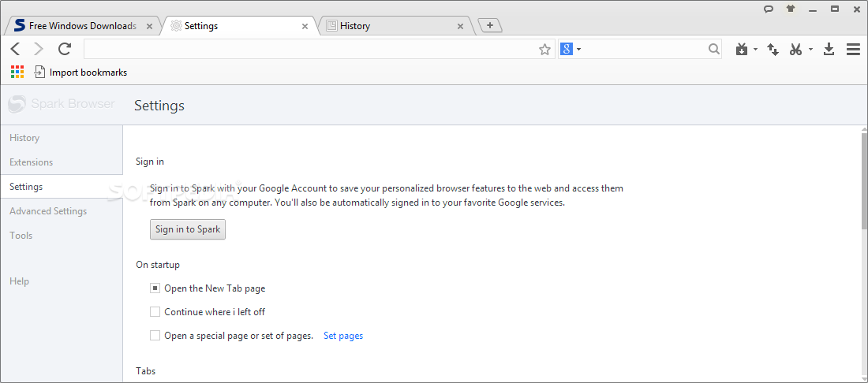
Task: Open the downloads arrow icon
Action: point(829,50)
